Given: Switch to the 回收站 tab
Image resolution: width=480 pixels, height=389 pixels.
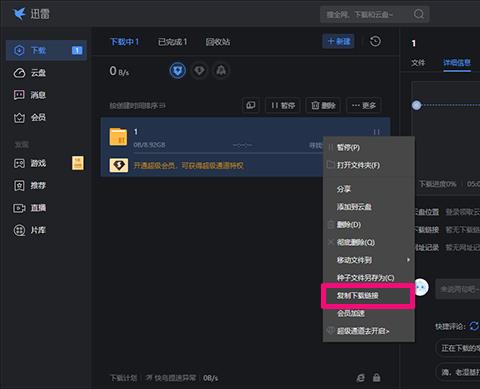Looking at the screenshot, I should tap(218, 42).
